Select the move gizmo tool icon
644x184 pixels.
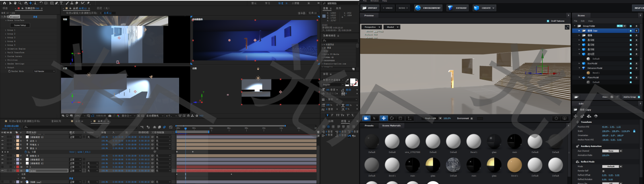pos(384,118)
